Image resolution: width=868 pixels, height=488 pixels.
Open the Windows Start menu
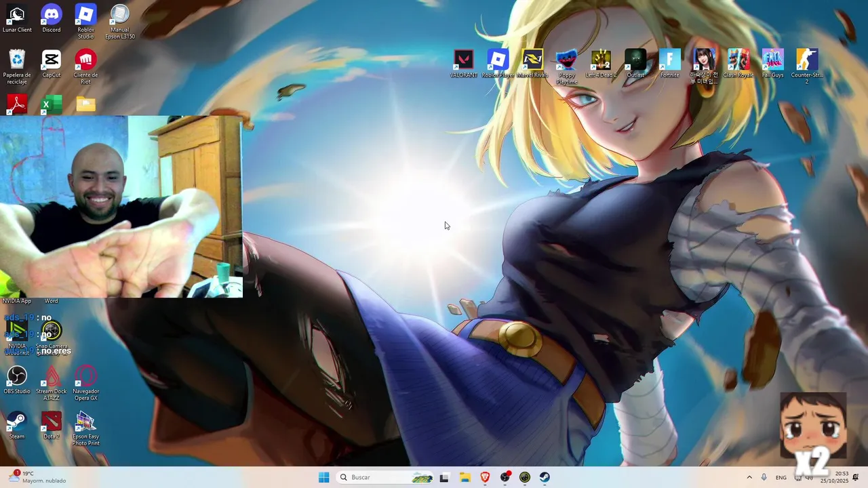tap(324, 477)
